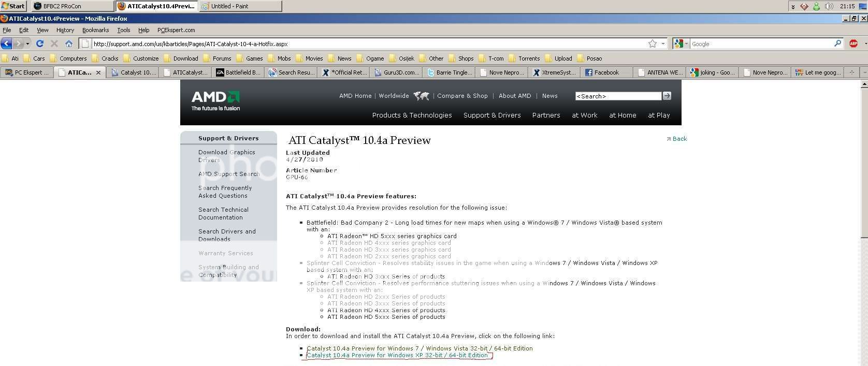Click the green user tray icon
Screen dimensions: 868x366
(816, 6)
